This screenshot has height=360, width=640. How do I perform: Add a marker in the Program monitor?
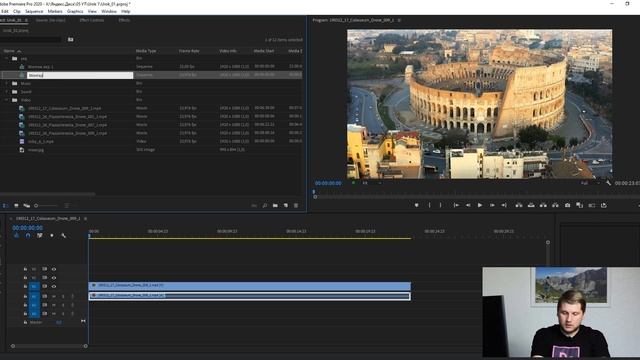[416, 205]
